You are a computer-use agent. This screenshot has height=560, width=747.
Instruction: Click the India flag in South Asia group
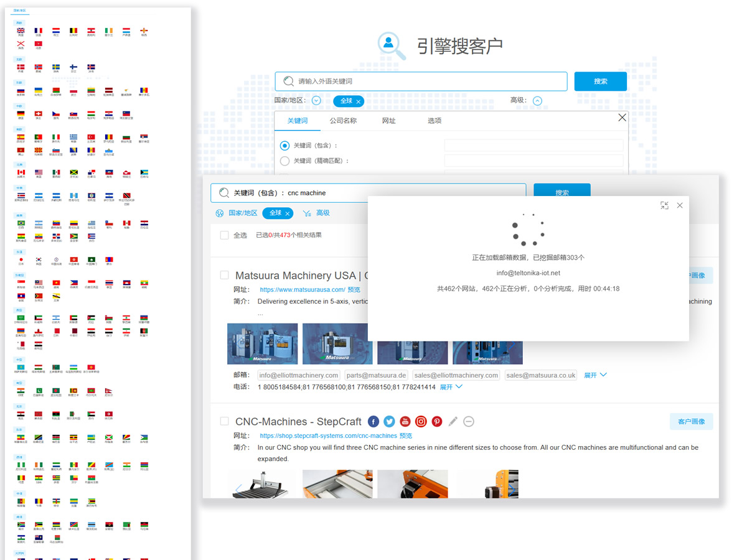tap(21, 391)
